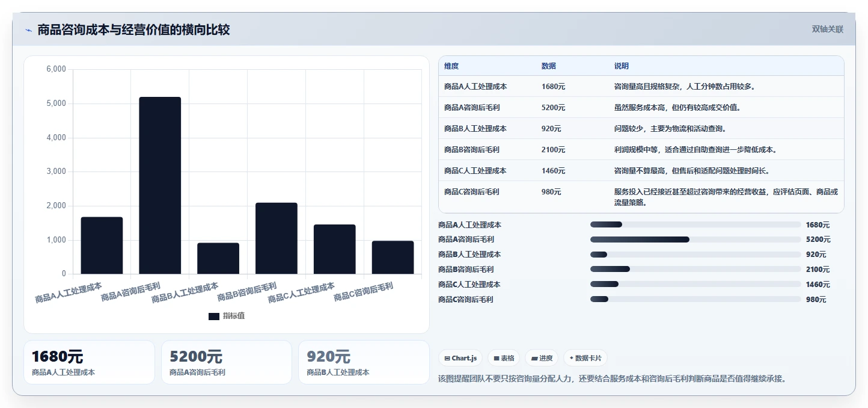Click the 商品C人工处理成本 chart bar
Image resolution: width=868 pixels, height=408 pixels.
(335, 249)
